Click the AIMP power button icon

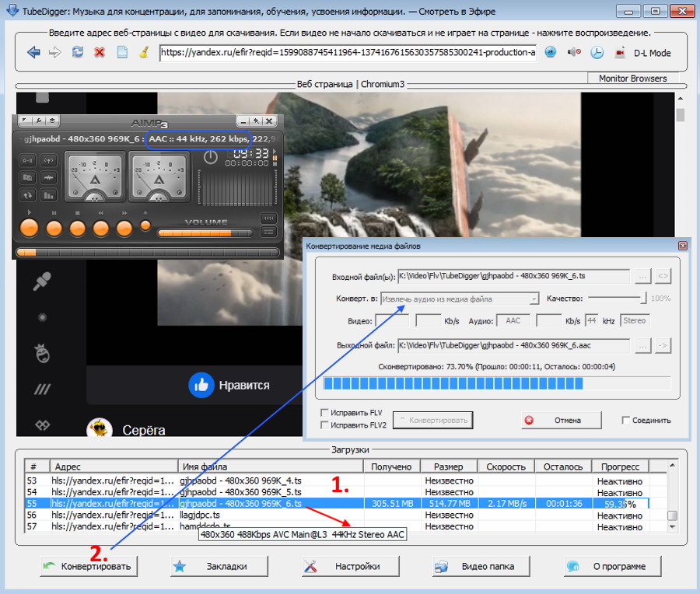(x=210, y=157)
